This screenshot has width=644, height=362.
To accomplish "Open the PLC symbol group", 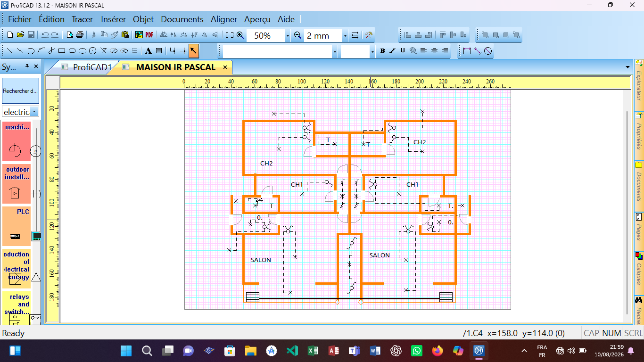I will (x=17, y=226).
